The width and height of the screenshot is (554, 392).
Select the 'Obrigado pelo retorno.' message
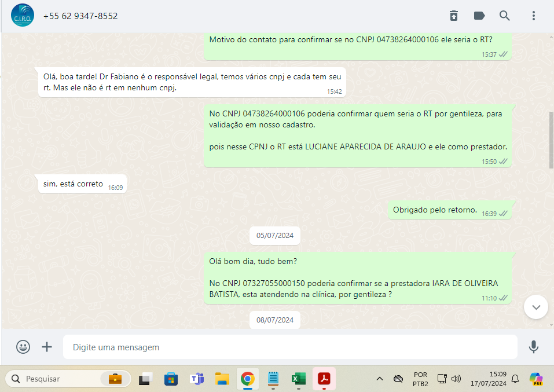pos(450,210)
